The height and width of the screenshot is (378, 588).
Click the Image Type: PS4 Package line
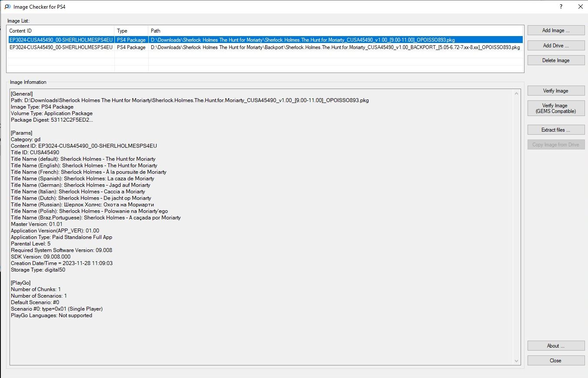coord(42,107)
